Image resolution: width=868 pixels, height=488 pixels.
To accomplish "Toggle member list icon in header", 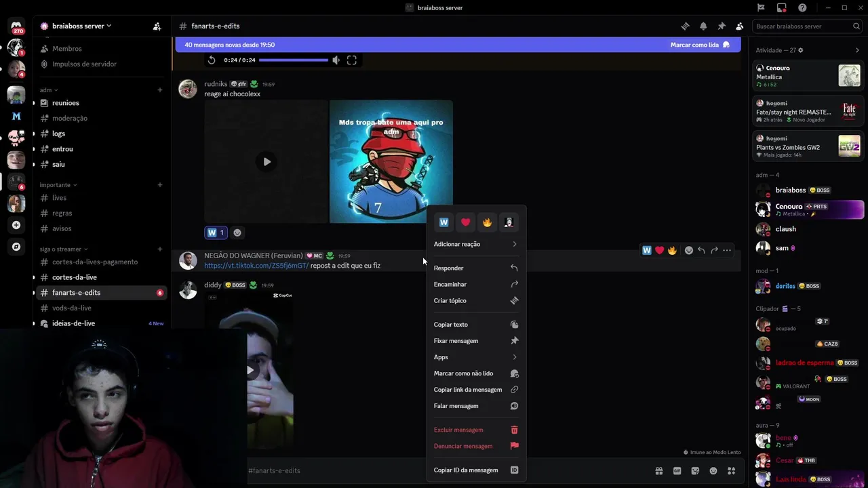I will coord(739,26).
